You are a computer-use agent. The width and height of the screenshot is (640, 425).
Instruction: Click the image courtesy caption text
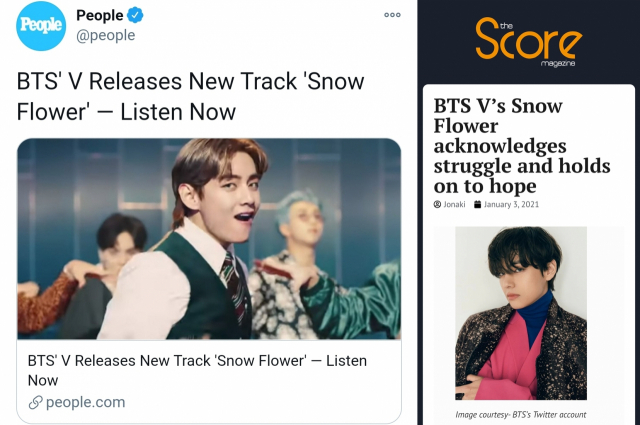(x=521, y=414)
